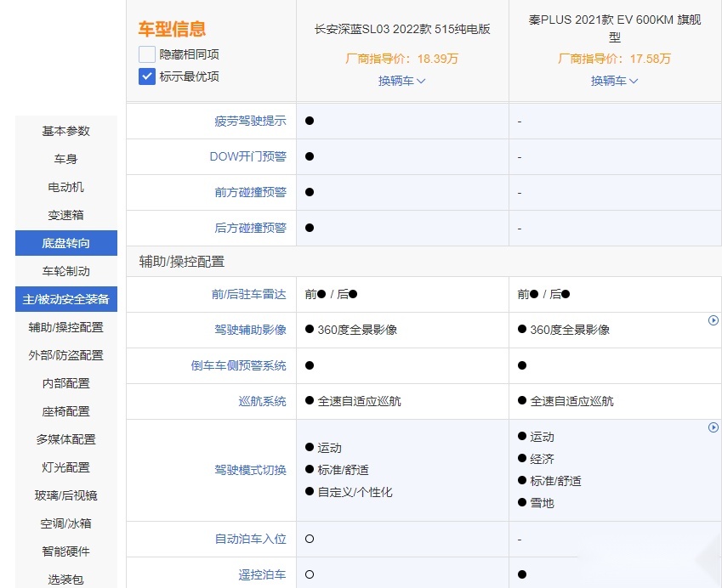Click the 前/后驻车雷达 link
722x588 pixels.
tap(248, 295)
